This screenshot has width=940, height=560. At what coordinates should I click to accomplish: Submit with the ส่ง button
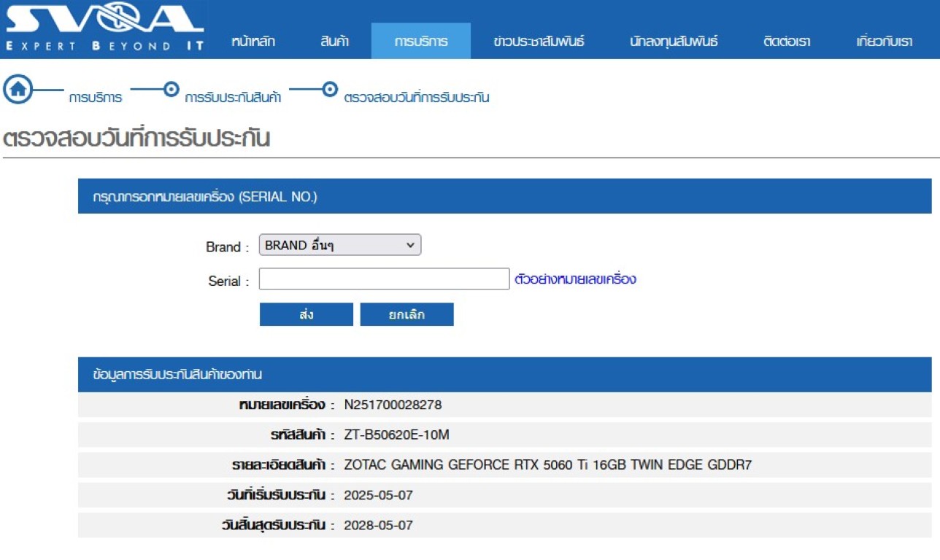(x=307, y=314)
